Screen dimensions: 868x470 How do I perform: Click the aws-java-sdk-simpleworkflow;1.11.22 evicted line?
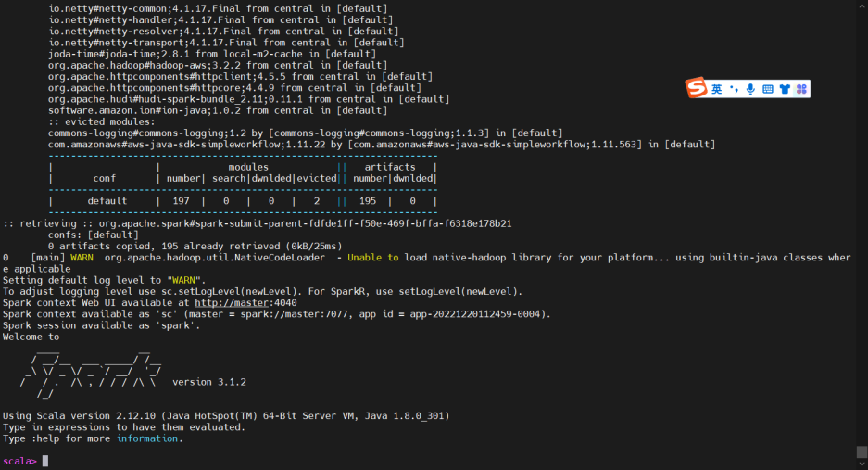[x=382, y=145]
